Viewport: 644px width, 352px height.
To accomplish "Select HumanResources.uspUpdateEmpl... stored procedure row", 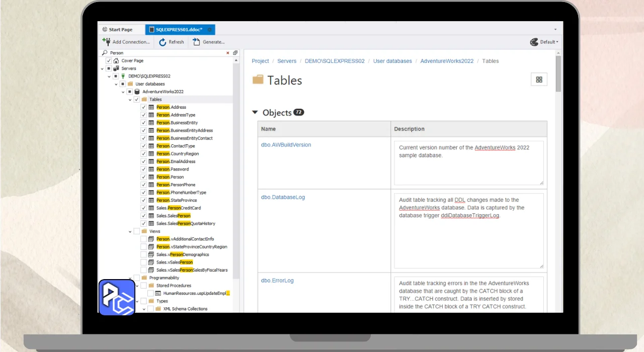I will (x=196, y=293).
